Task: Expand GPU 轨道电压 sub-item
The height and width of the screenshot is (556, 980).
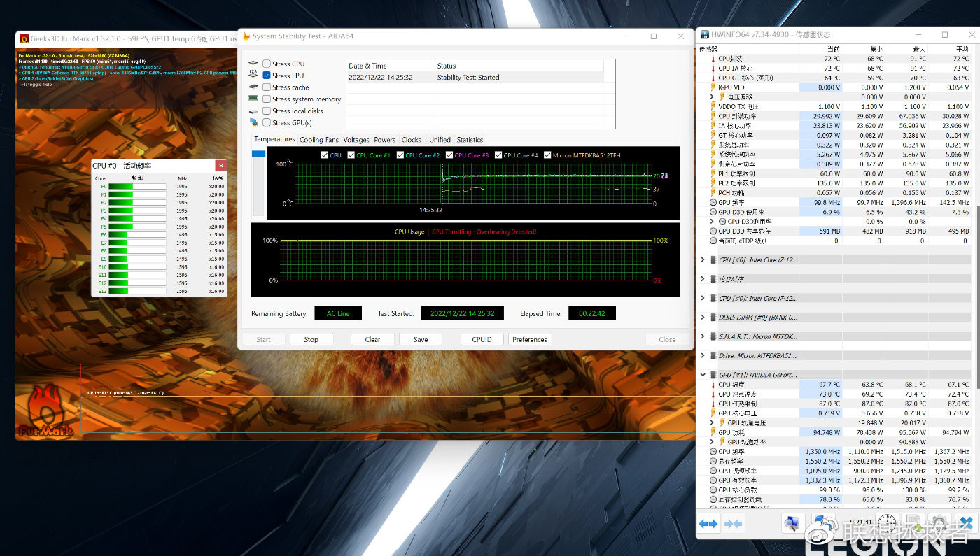Action: [713, 423]
